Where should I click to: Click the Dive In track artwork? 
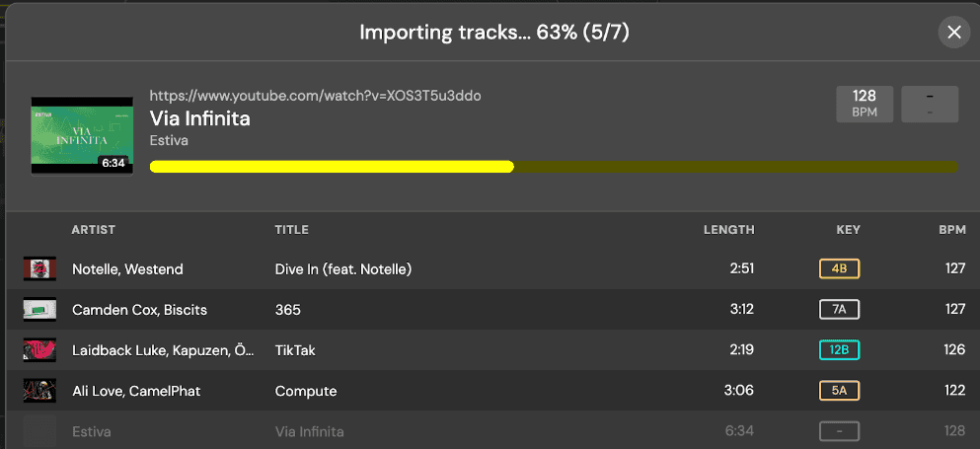(x=39, y=268)
